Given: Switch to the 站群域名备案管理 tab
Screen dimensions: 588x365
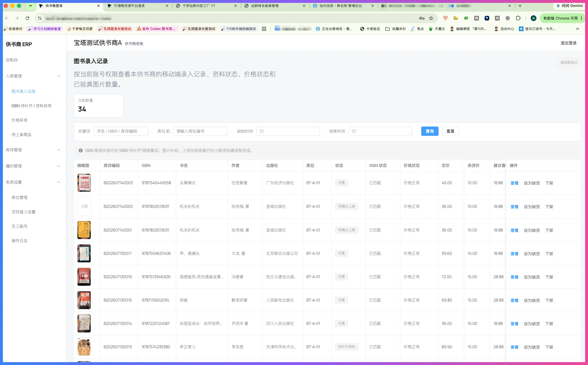Looking at the screenshot, I should 275,6.
